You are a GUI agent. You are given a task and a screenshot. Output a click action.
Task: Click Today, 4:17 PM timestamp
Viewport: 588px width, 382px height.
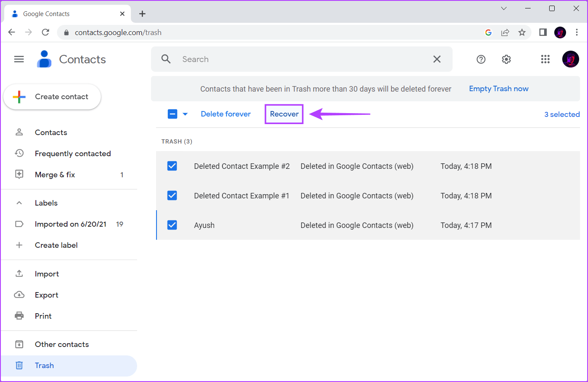point(466,225)
